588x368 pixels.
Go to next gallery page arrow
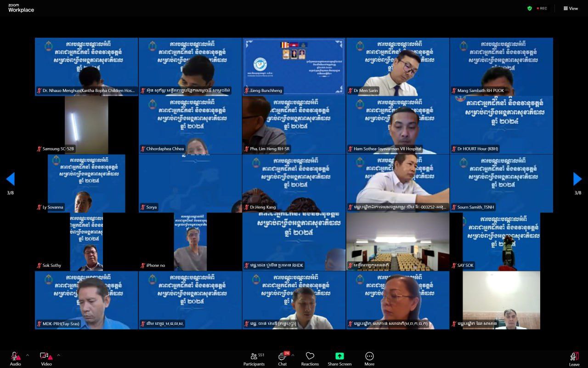pos(577,179)
